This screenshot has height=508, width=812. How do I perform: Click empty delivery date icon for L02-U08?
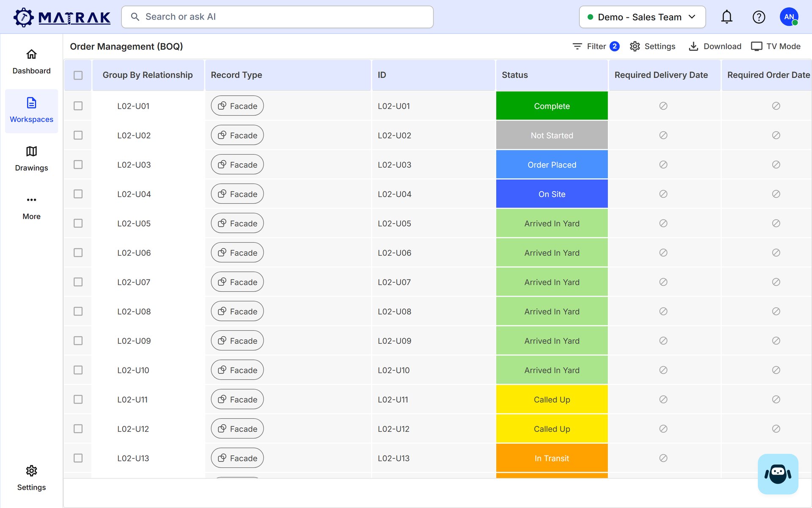click(663, 311)
